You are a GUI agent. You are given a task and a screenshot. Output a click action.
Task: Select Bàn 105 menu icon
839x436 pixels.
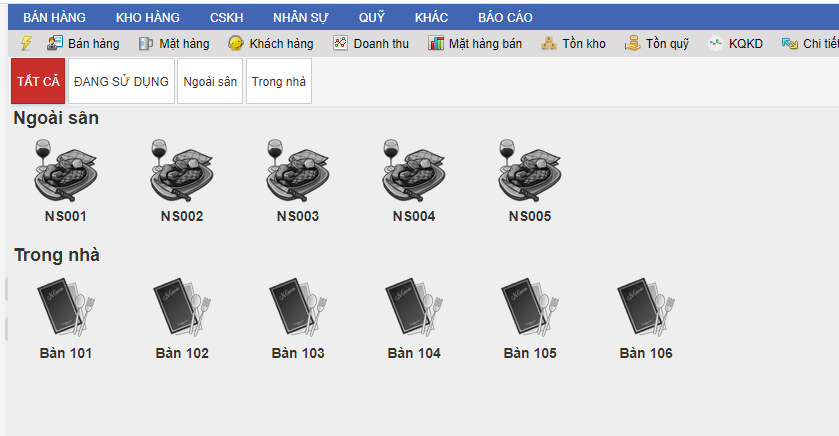pyautogui.click(x=530, y=307)
